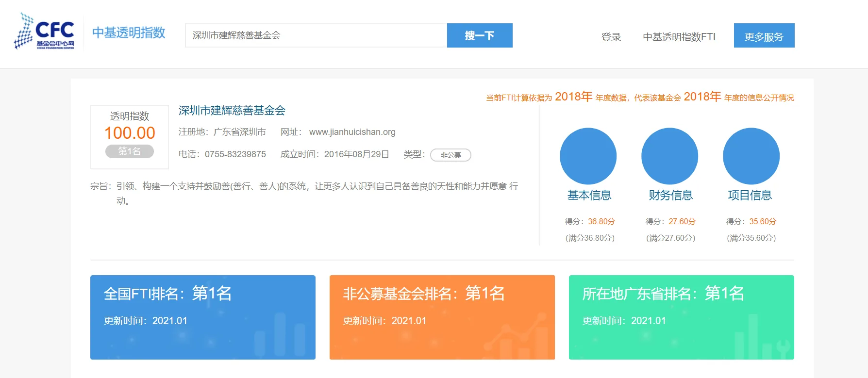This screenshot has height=378, width=868.
Task: Open the www.jianhuicishan.org website link
Action: click(352, 132)
